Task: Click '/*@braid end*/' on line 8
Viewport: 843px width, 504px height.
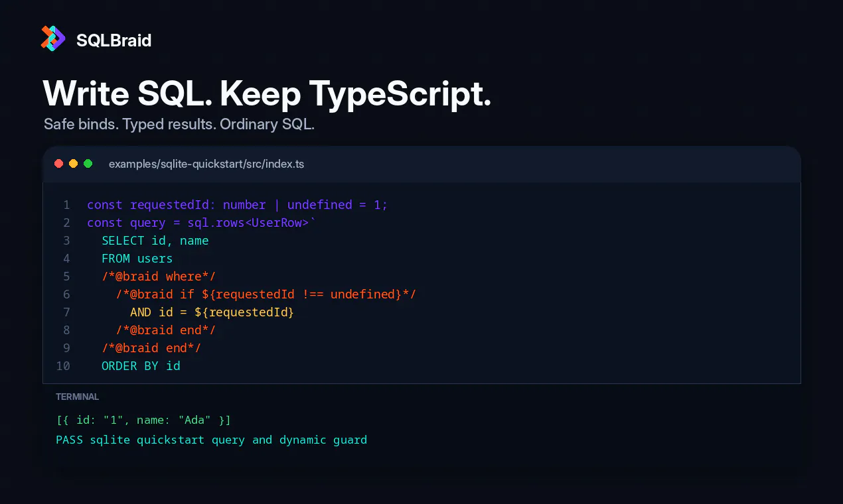Action: (166, 330)
